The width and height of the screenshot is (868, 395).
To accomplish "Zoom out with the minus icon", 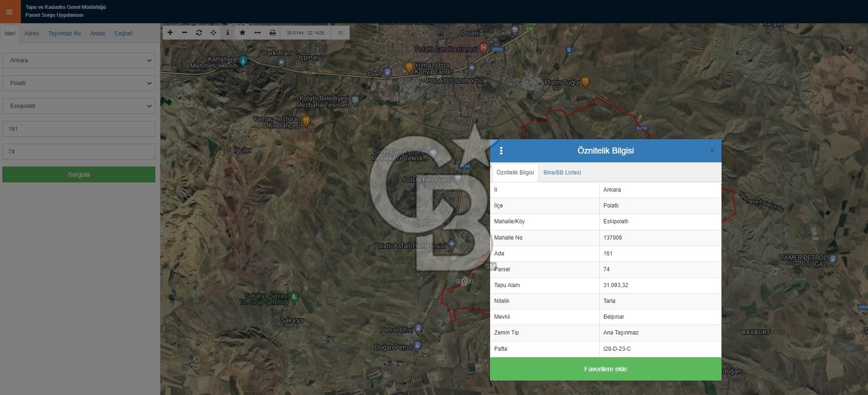I will click(x=185, y=33).
